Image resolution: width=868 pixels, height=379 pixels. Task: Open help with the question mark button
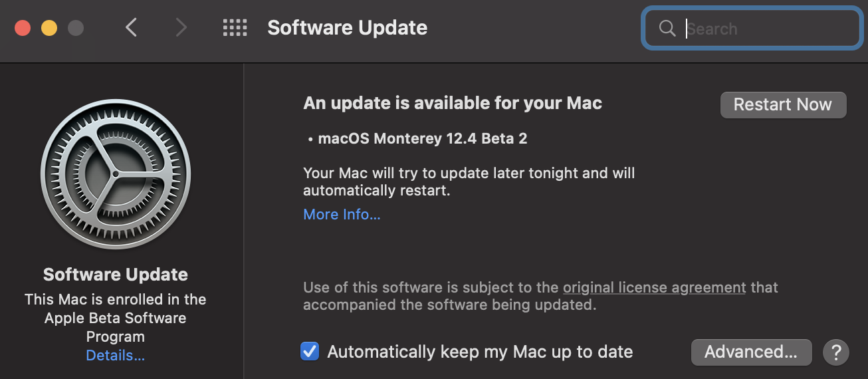836,352
